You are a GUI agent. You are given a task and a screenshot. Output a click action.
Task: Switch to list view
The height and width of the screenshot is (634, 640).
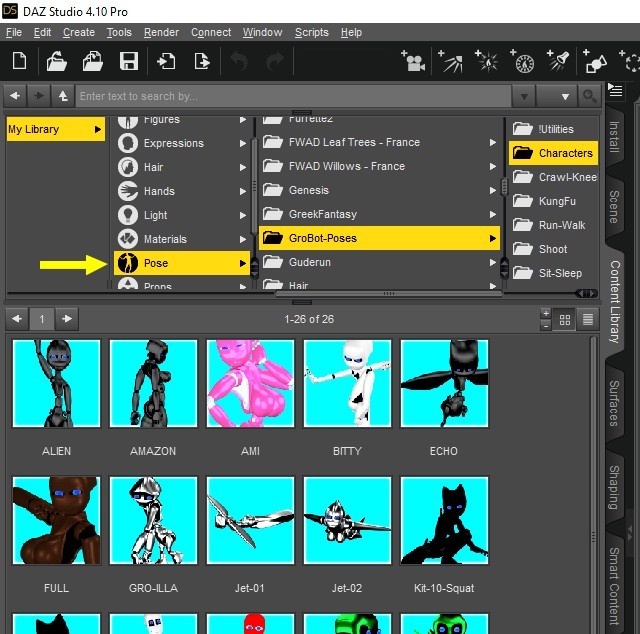pos(588,319)
